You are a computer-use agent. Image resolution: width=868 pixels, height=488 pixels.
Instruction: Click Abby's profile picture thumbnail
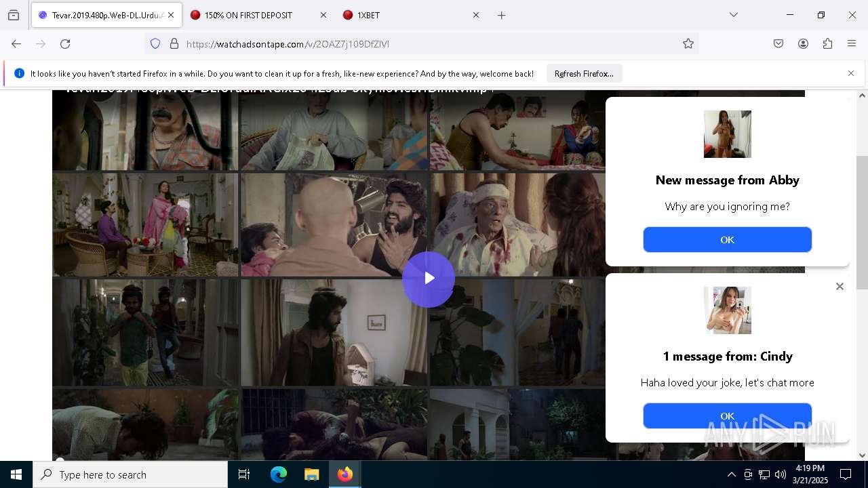728,134
